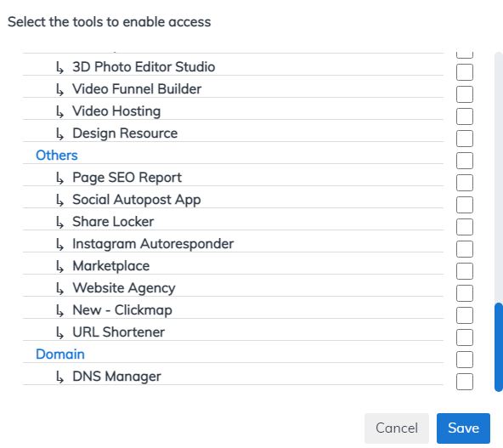The image size is (503, 448).
Task: Check the Instagram Autoresponder box
Action: coord(465,249)
